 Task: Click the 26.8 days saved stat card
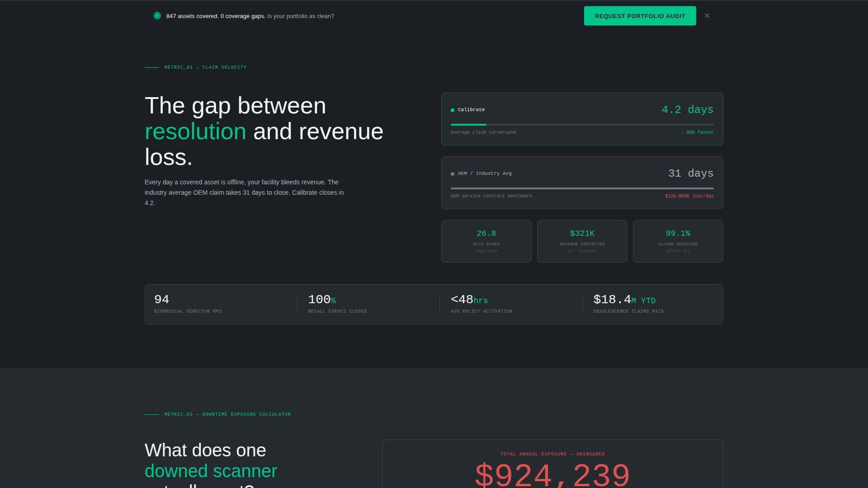pyautogui.click(x=486, y=241)
